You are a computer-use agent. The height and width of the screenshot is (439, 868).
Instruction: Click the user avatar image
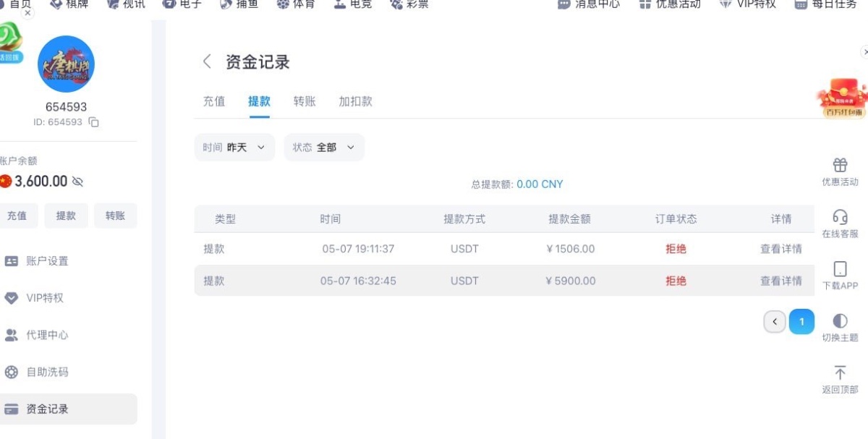pos(66,64)
